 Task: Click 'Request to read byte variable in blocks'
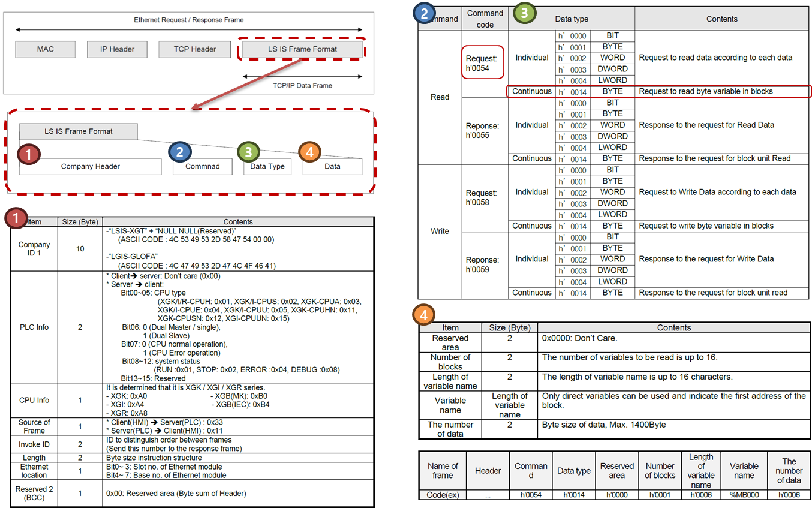[706, 91]
